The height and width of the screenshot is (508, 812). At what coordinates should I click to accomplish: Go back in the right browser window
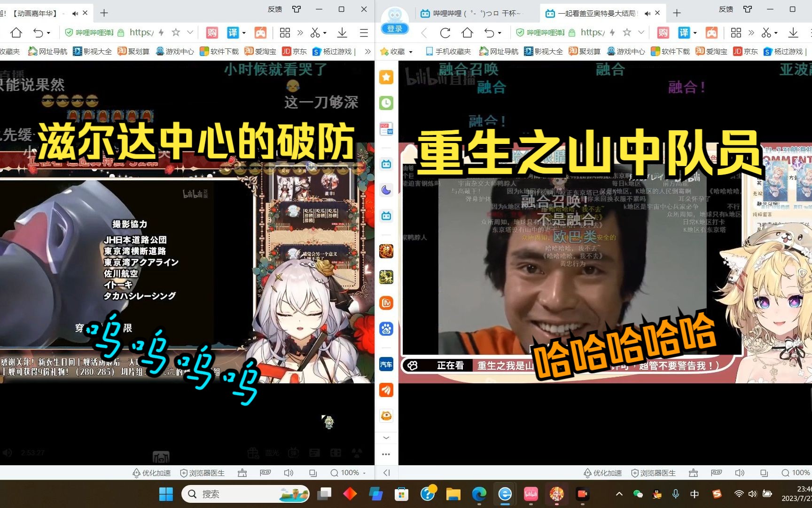point(424,32)
